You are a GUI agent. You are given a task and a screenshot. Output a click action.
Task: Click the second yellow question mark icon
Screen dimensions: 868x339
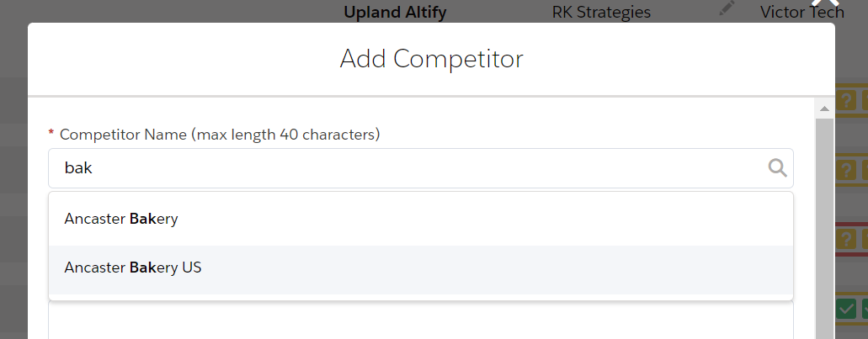pos(845,170)
